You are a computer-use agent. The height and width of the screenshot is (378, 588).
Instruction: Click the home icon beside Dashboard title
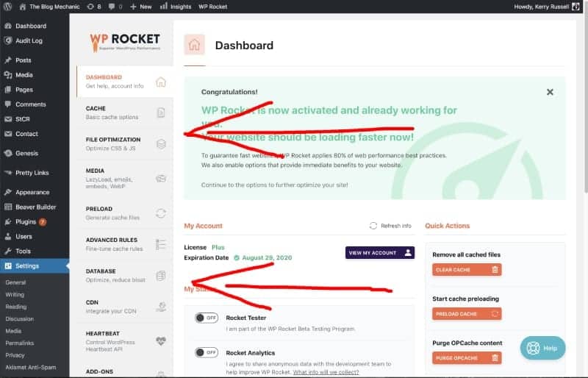click(195, 45)
